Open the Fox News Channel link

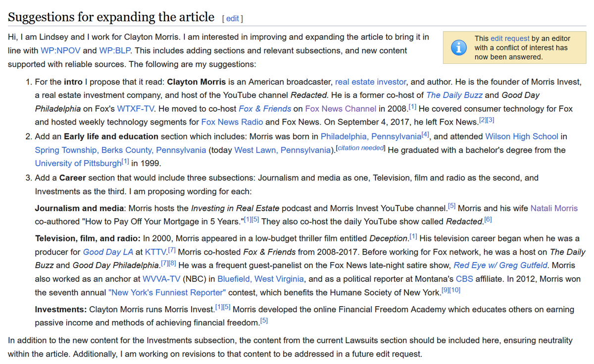point(341,108)
